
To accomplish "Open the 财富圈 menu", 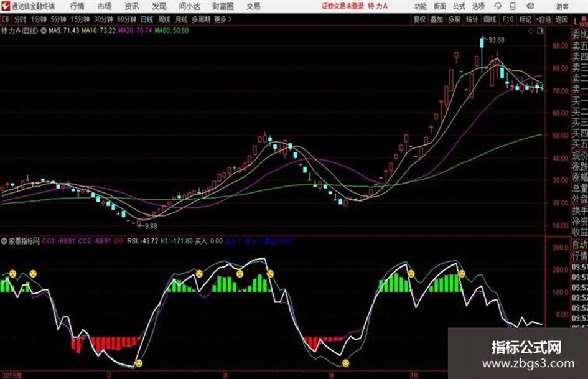I will (x=223, y=6).
